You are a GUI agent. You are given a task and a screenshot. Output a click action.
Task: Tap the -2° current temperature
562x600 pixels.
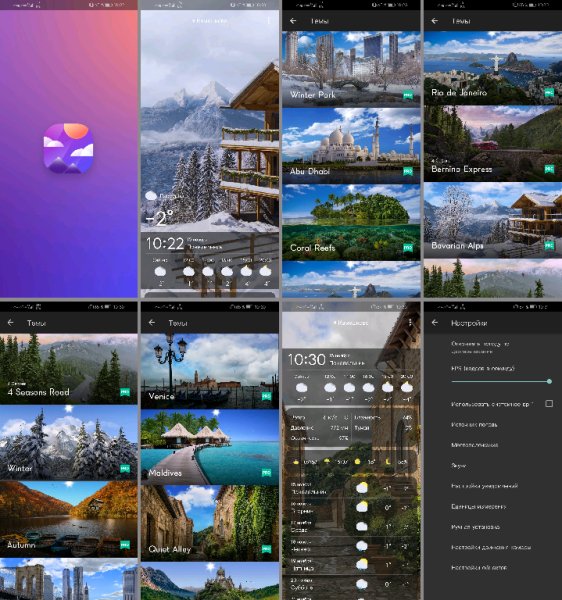[160, 218]
